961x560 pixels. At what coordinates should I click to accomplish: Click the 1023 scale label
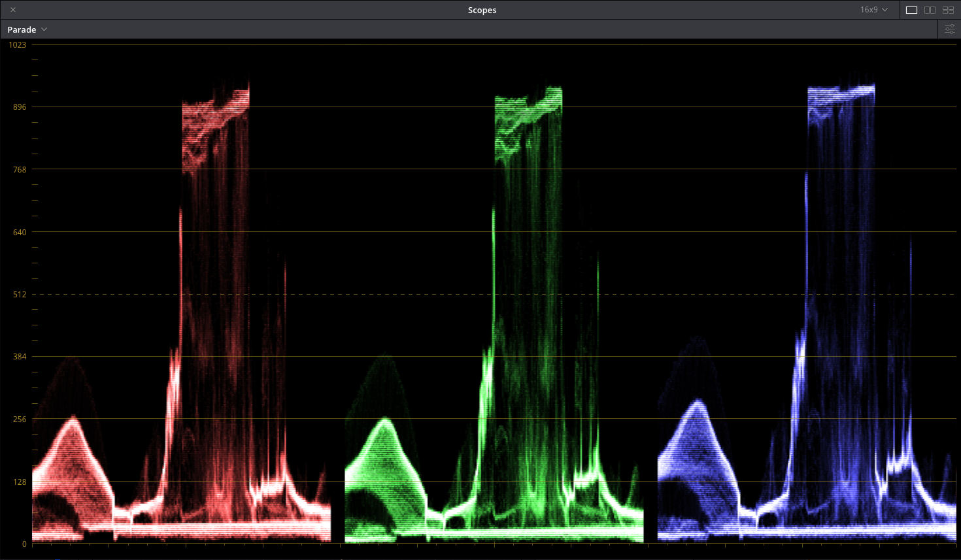[x=18, y=45]
